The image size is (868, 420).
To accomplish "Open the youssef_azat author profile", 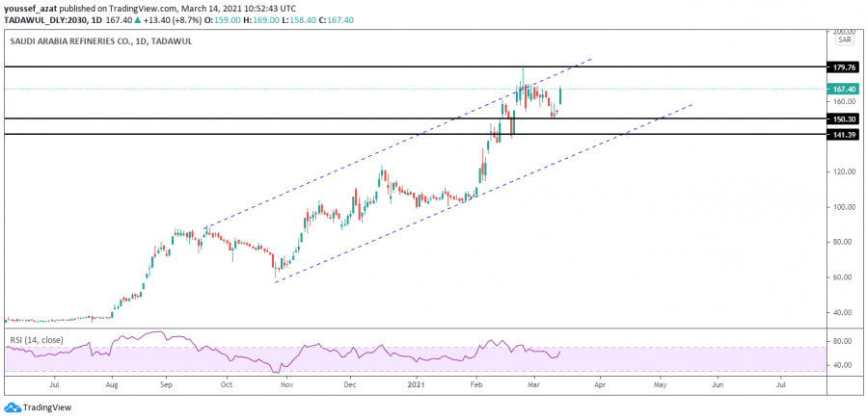I will [x=30, y=7].
